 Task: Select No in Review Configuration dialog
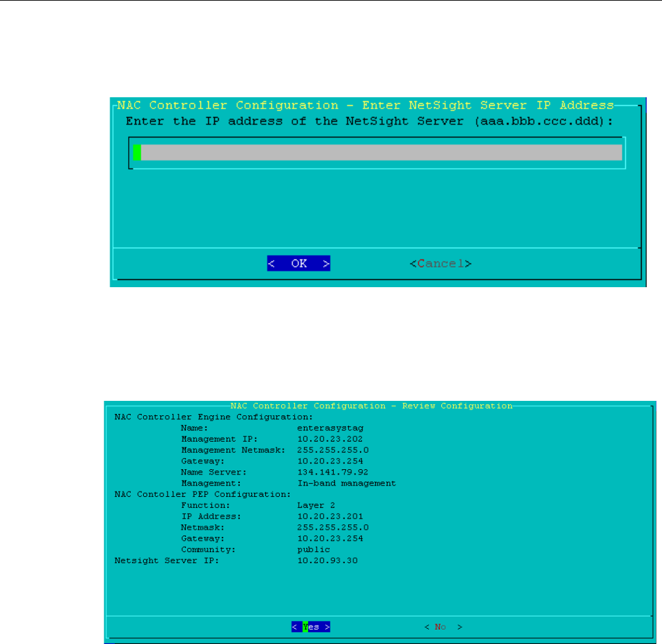443,627
